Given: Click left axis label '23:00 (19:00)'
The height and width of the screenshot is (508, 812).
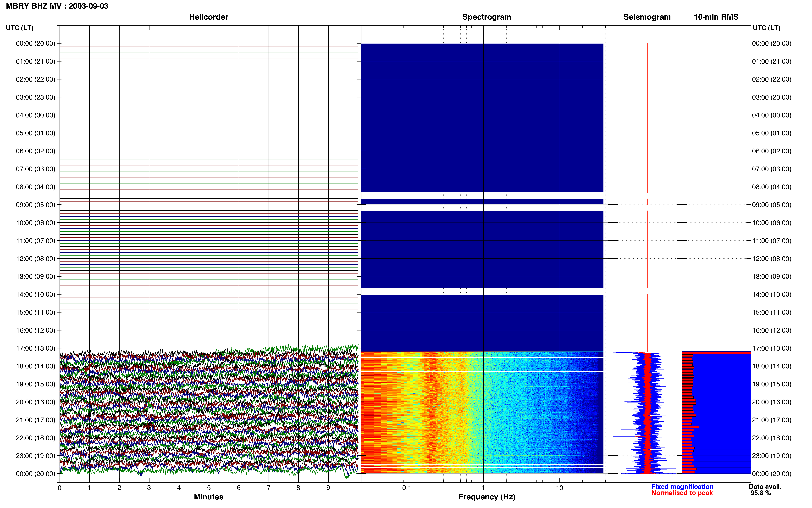Looking at the screenshot, I should [x=36, y=456].
